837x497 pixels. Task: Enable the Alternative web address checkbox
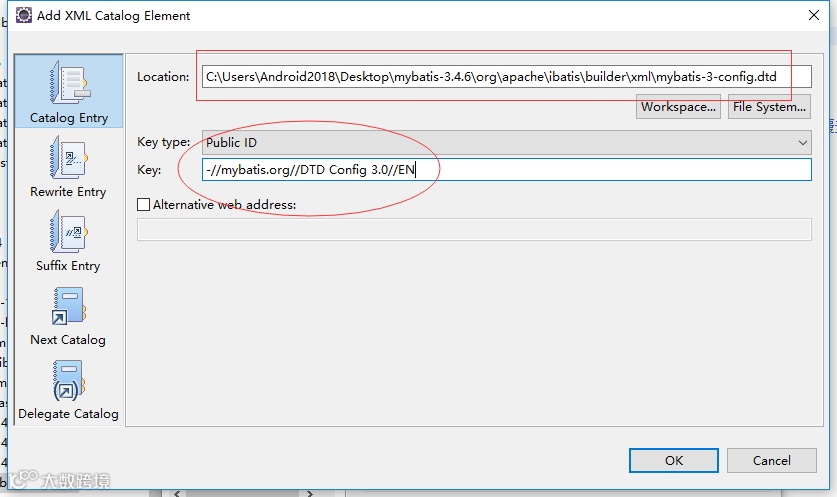point(144,204)
